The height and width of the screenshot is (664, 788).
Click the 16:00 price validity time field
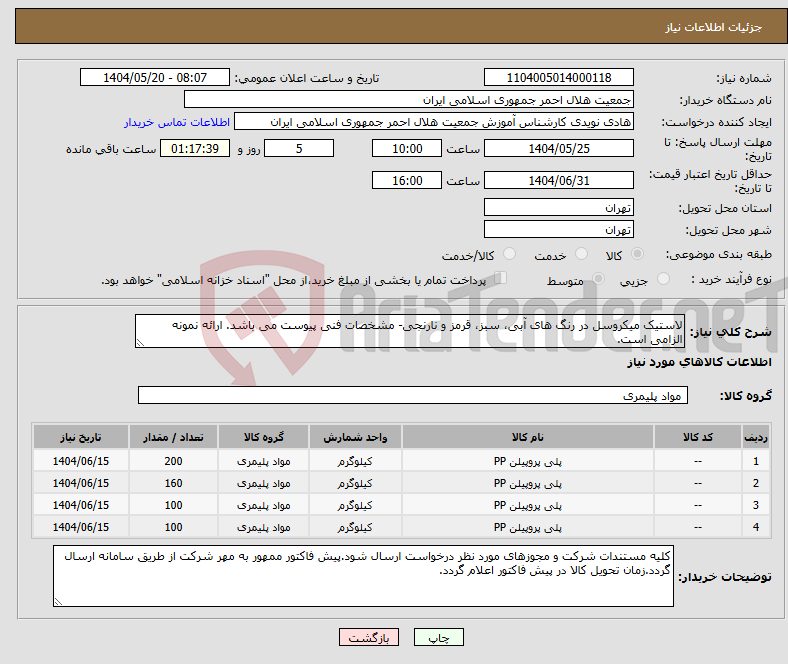pos(405,181)
